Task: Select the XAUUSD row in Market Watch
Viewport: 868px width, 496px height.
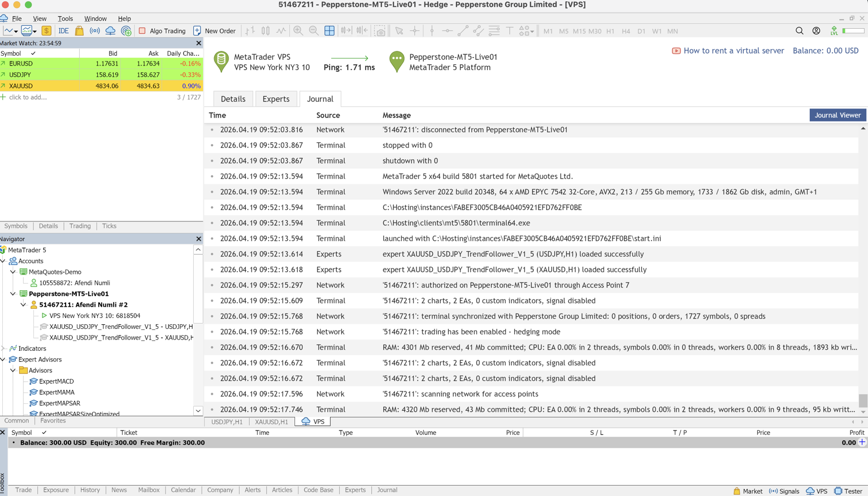Action: tap(101, 86)
